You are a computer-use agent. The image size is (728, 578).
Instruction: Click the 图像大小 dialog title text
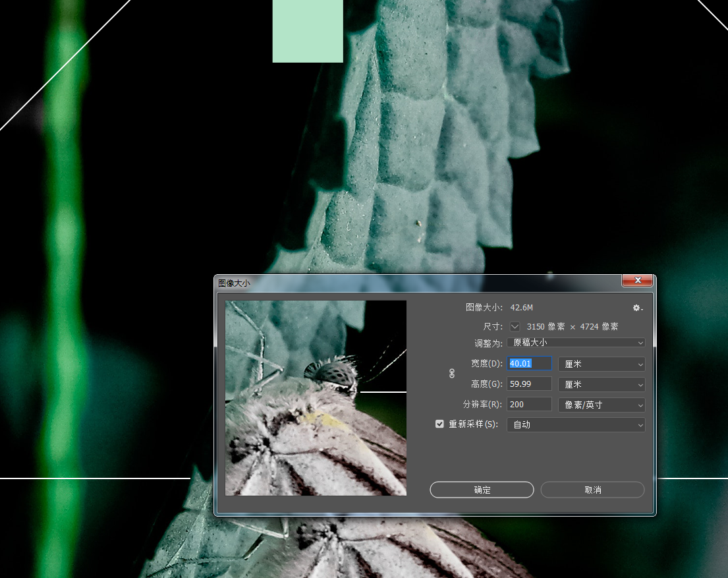234,283
